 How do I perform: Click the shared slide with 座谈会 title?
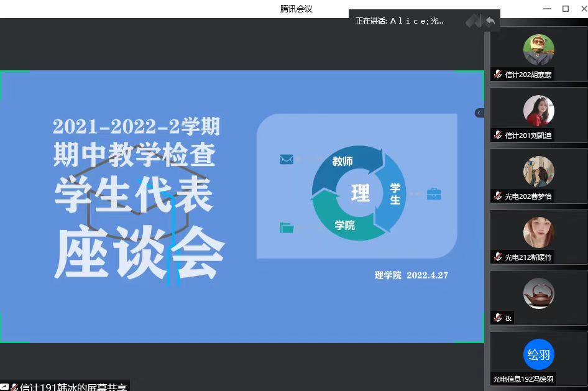pos(242,206)
